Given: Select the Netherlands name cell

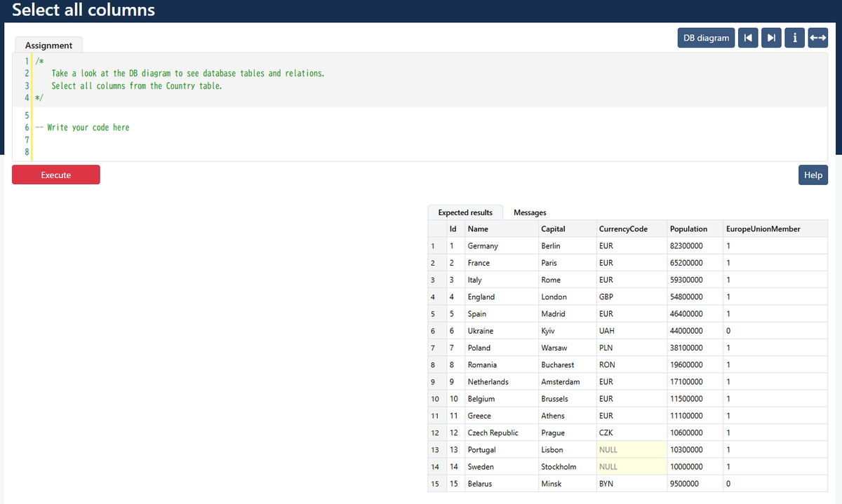Looking at the screenshot, I should point(502,382).
